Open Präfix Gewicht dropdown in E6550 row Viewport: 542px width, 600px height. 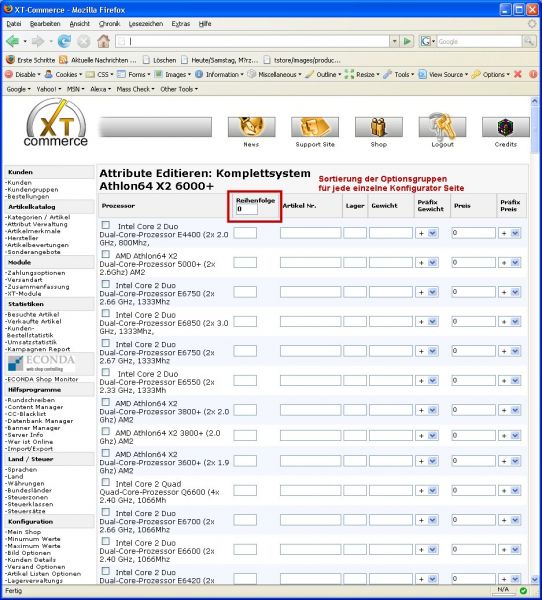click(427, 381)
